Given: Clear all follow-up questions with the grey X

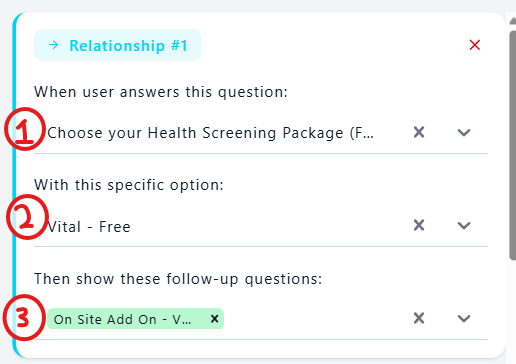Looking at the screenshot, I should tap(419, 318).
